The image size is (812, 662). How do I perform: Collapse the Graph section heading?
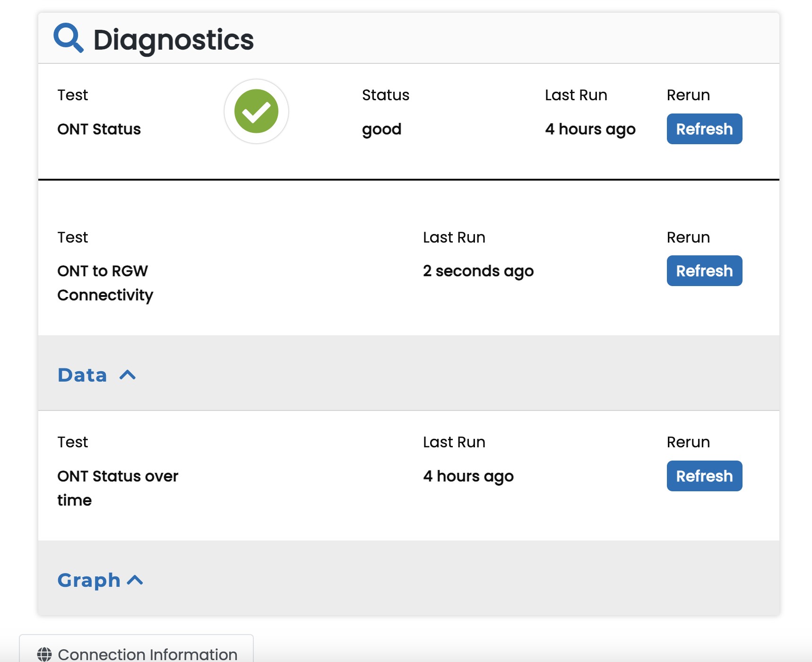point(89,580)
